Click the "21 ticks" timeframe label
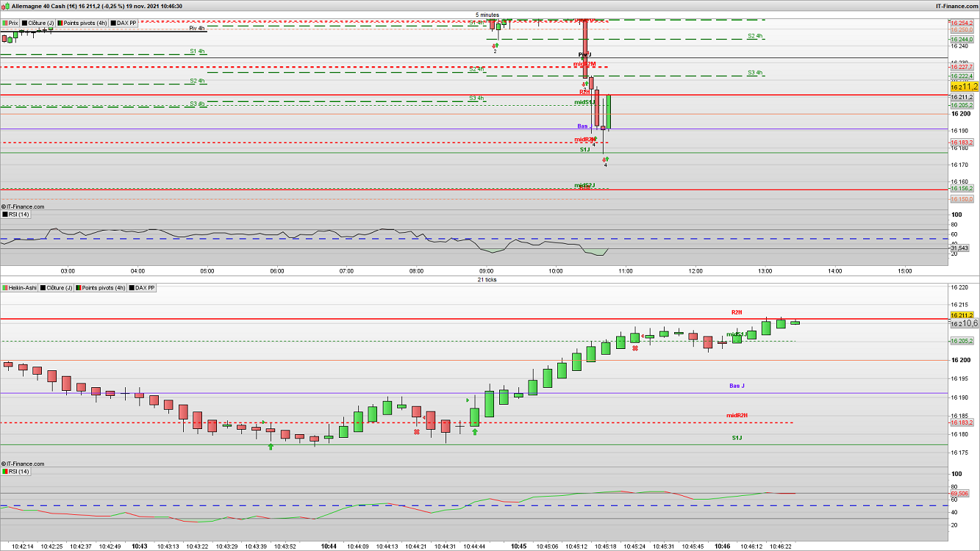 487,280
